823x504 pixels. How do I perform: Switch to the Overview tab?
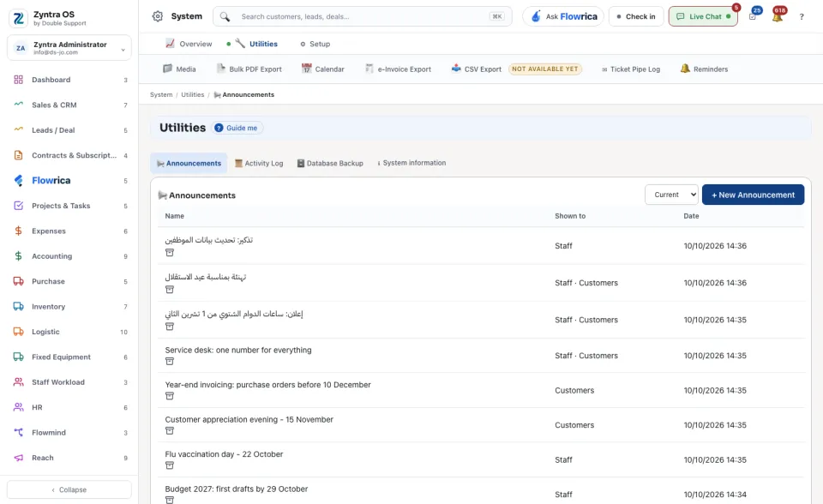(x=189, y=44)
